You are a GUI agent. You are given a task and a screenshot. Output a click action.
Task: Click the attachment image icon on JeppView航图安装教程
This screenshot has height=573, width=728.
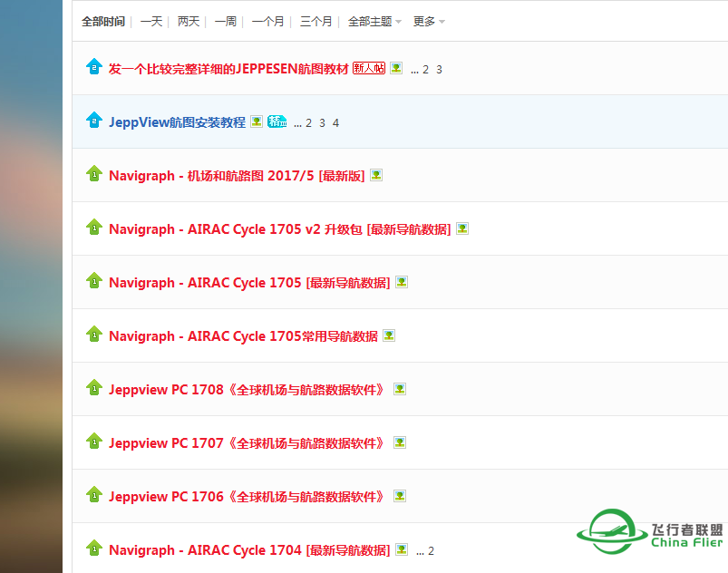(257, 121)
